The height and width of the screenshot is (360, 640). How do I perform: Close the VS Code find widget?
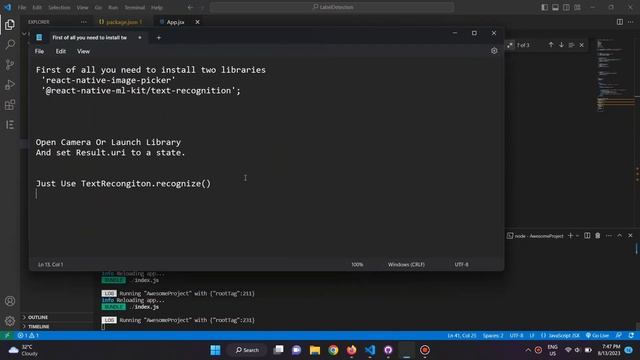(x=582, y=45)
